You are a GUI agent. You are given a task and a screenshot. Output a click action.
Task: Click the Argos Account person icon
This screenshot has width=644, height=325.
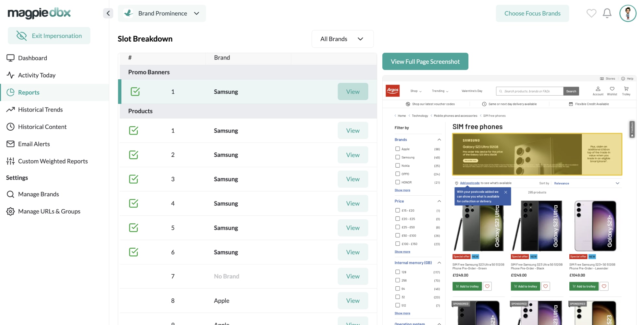pos(598,89)
